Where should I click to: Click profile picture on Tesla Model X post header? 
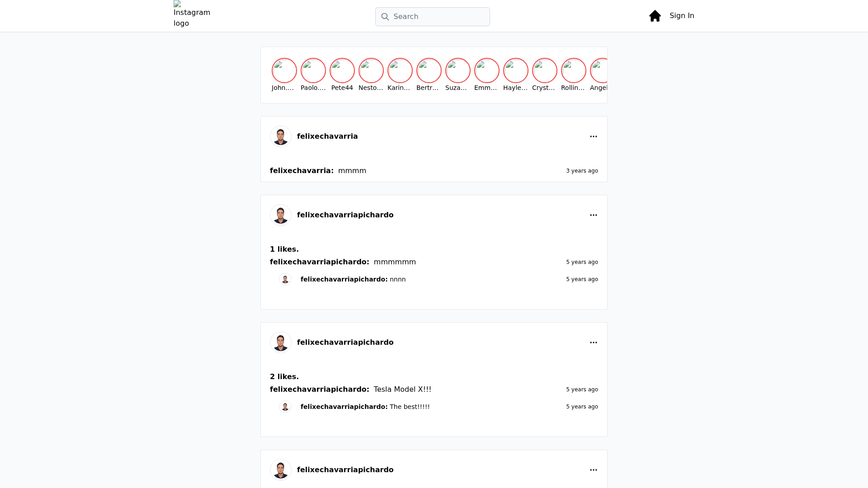[281, 343]
